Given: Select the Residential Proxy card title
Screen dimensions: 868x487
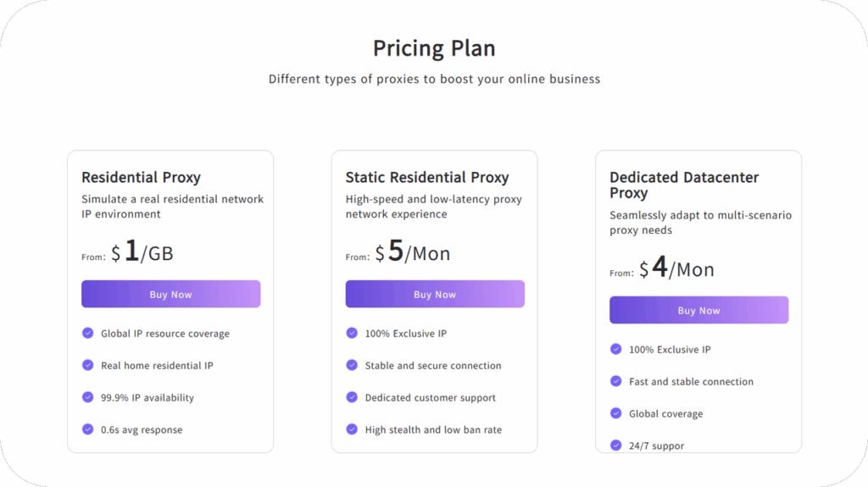Looking at the screenshot, I should pos(142,177).
